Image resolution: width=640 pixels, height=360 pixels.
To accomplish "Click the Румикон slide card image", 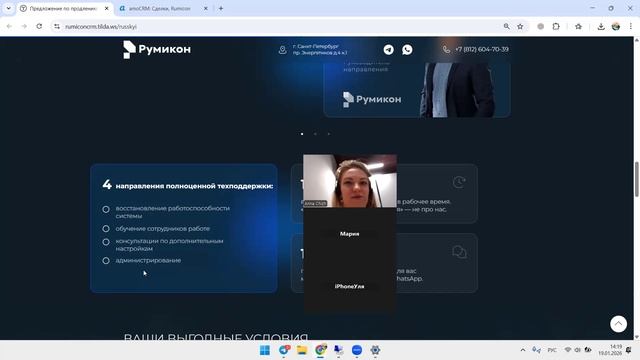I will pyautogui.click(x=417, y=90).
